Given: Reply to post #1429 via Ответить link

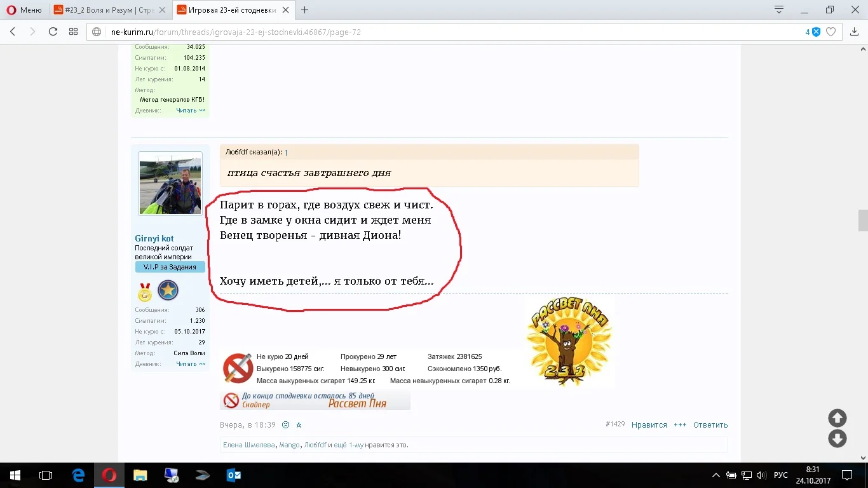Looking at the screenshot, I should click(x=710, y=424).
